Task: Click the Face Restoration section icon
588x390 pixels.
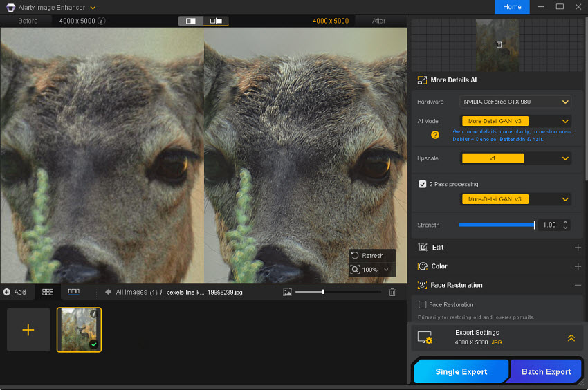Action: click(422, 285)
